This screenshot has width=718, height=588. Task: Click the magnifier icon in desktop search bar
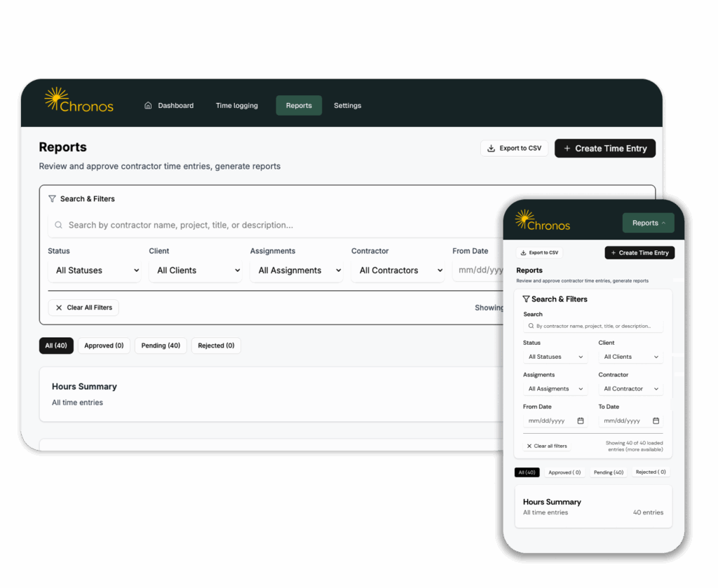coord(59,226)
